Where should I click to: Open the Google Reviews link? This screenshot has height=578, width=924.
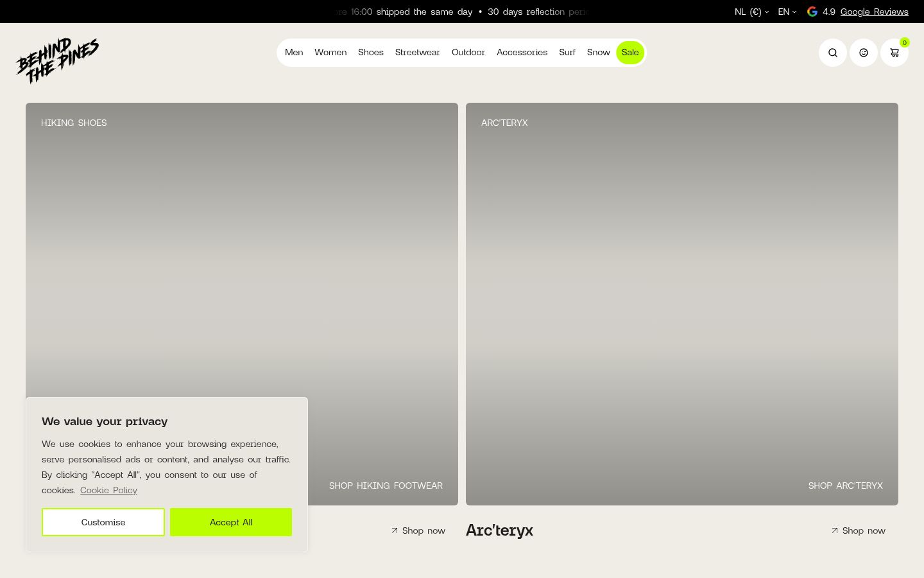click(x=875, y=12)
